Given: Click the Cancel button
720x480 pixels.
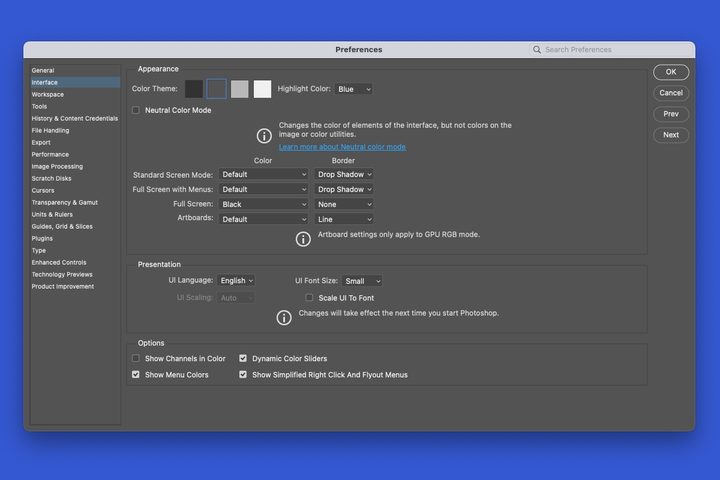Looking at the screenshot, I should click(x=671, y=93).
